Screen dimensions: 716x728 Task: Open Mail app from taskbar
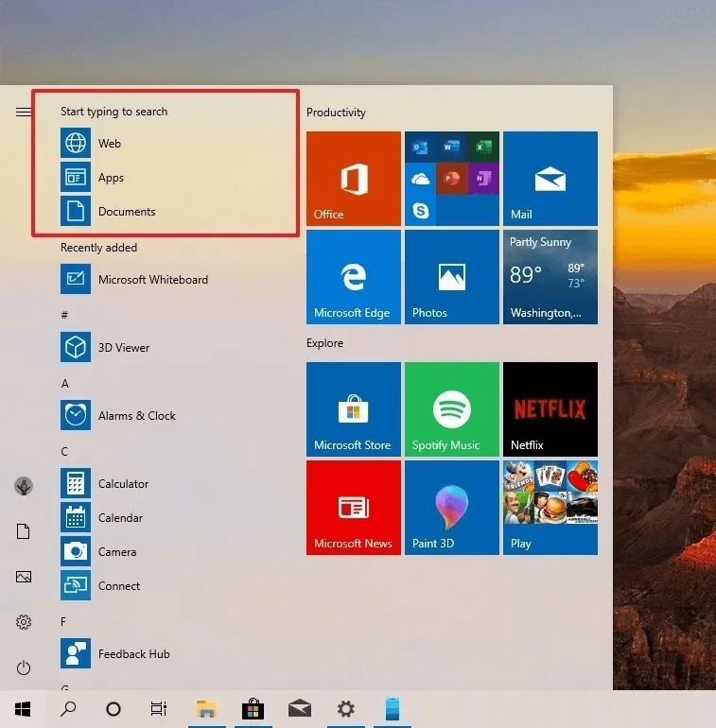[x=300, y=709]
